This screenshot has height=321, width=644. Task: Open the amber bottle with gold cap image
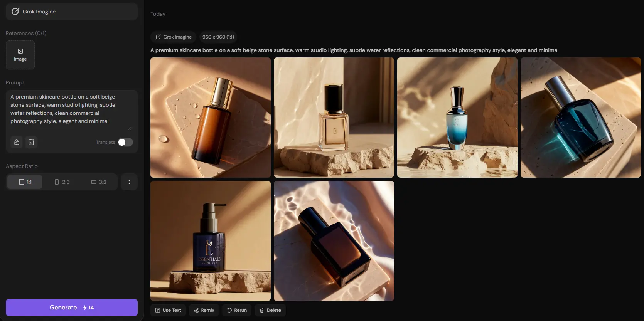point(211,118)
